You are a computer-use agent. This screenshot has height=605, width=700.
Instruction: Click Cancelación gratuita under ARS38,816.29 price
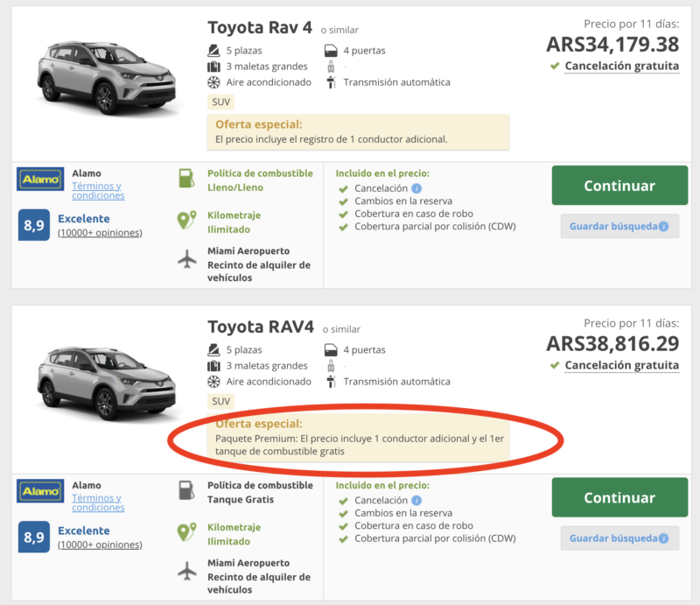(x=622, y=365)
